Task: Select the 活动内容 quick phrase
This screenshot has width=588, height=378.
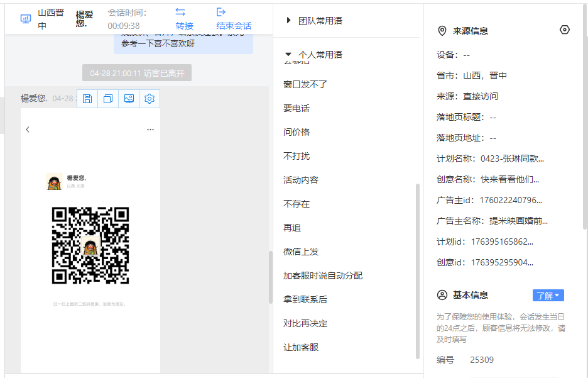Action: [301, 180]
